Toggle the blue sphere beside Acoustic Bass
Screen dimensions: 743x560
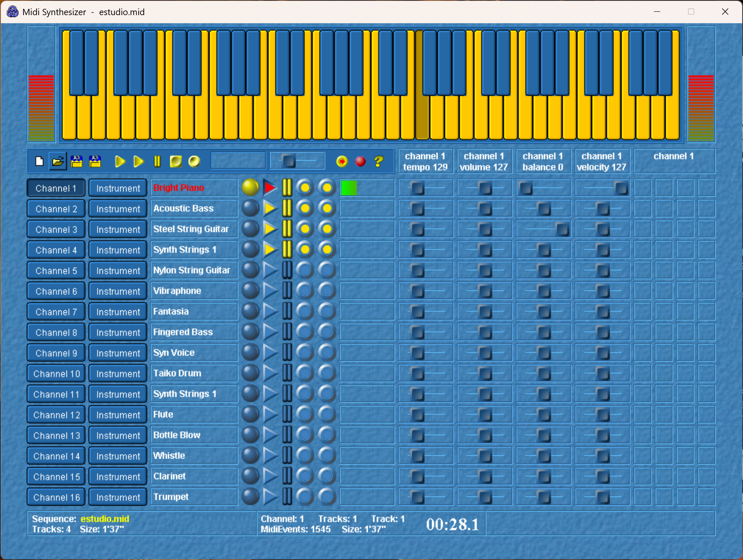[250, 208]
